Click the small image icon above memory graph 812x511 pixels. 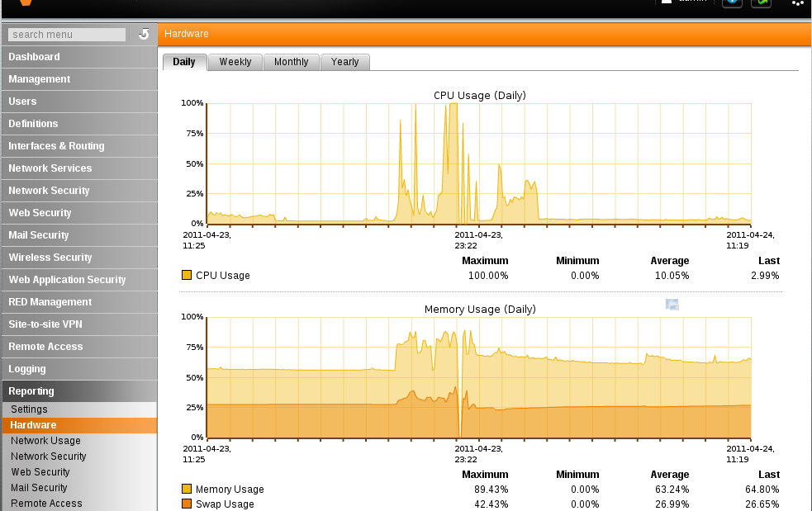672,305
